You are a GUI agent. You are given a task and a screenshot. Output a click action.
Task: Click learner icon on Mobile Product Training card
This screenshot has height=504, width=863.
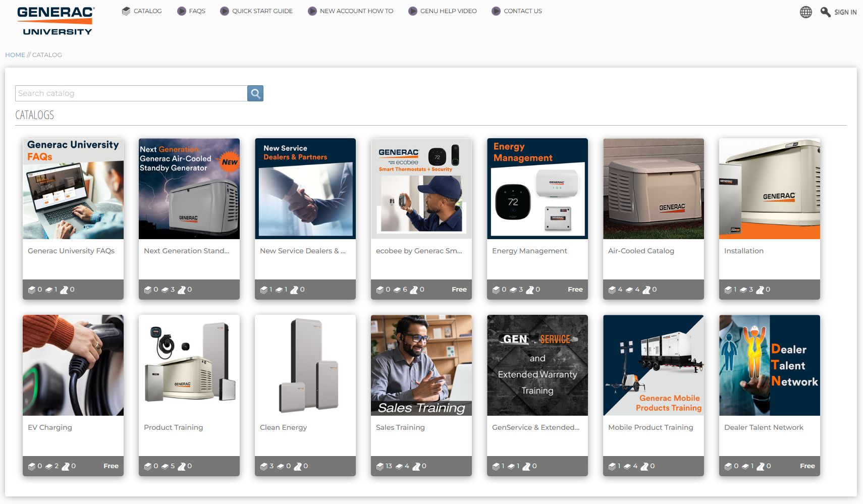click(x=644, y=466)
